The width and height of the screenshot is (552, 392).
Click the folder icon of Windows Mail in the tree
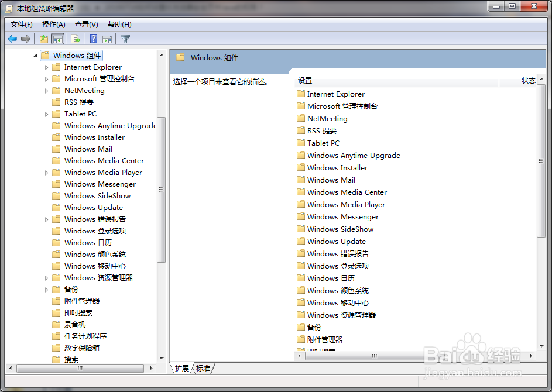tap(56, 149)
